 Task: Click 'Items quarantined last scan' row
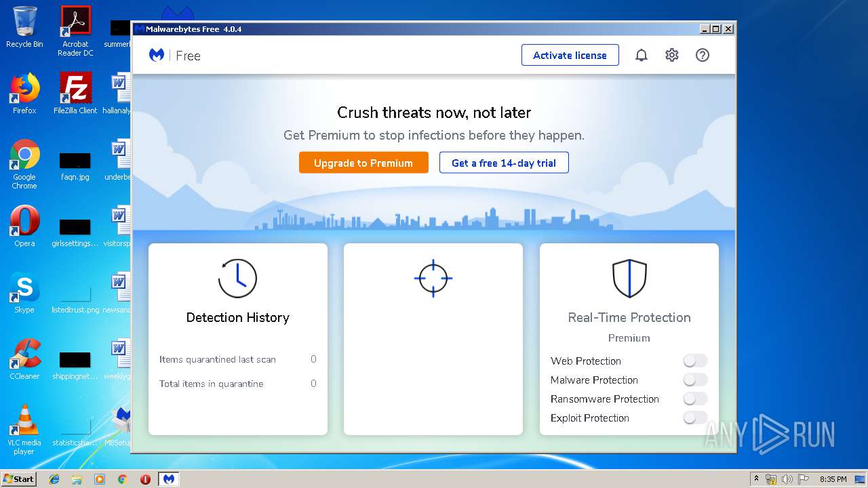point(237,359)
